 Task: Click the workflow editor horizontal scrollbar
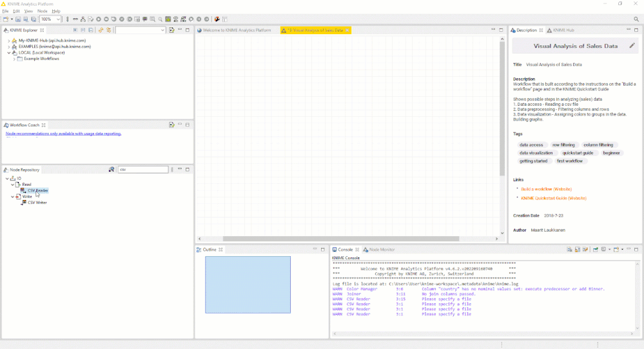pyautogui.click(x=341, y=239)
